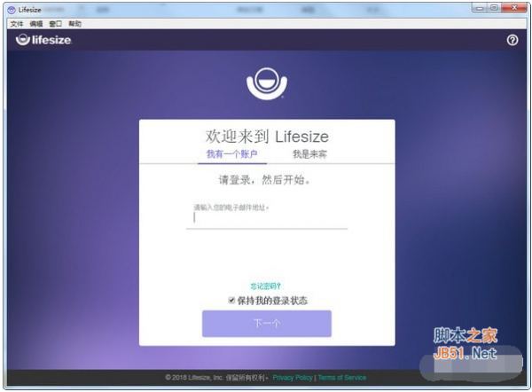Click the 下一个 button
This screenshot has width=532, height=392.
tap(267, 324)
